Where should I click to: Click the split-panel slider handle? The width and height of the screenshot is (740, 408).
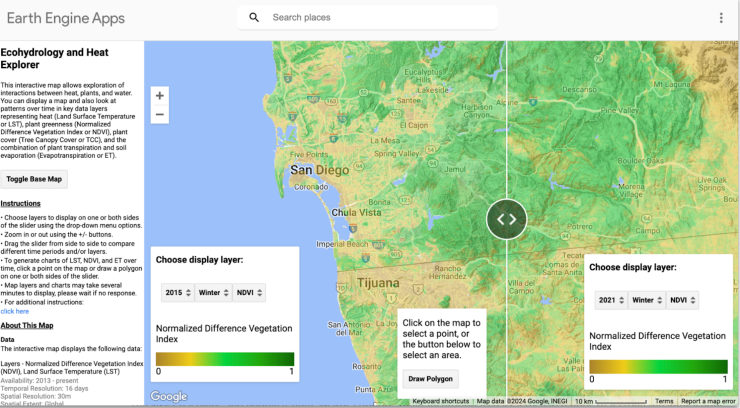coord(506,219)
